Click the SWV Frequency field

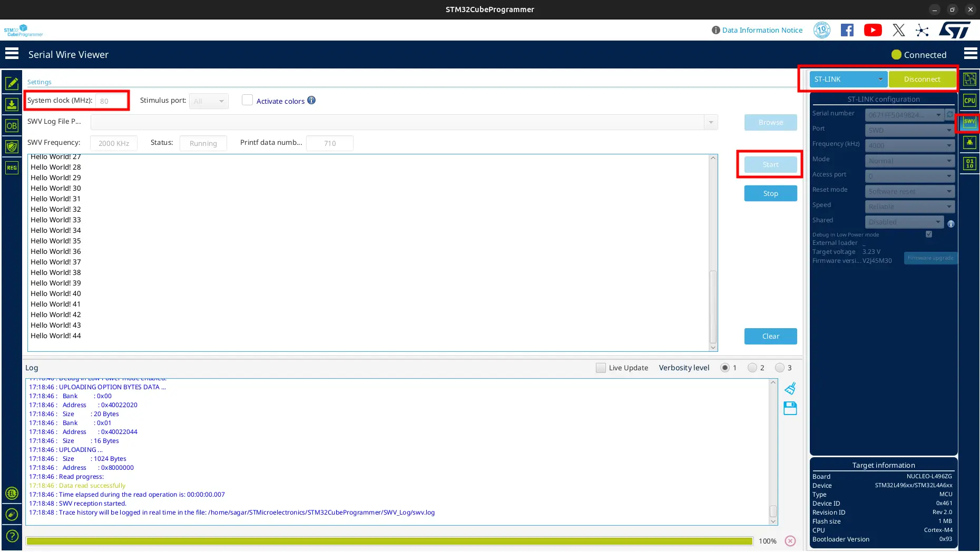click(x=114, y=143)
